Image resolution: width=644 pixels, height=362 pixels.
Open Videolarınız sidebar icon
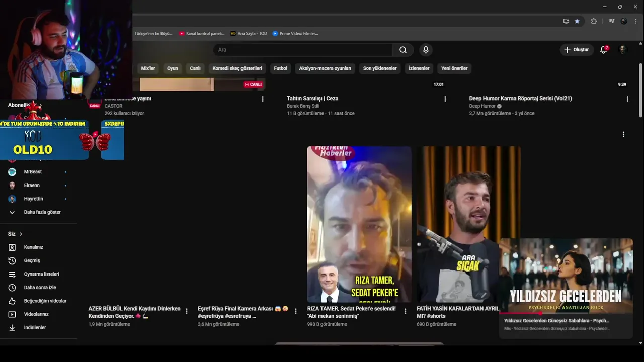click(12, 314)
